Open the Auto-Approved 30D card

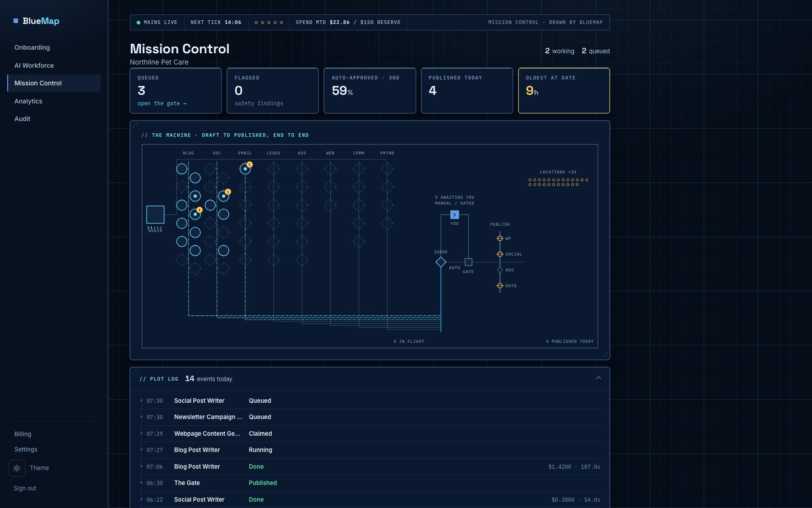click(x=370, y=90)
